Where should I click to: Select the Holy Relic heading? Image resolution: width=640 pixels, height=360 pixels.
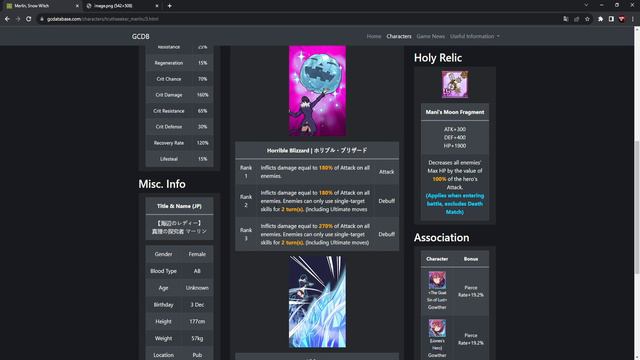coord(438,58)
